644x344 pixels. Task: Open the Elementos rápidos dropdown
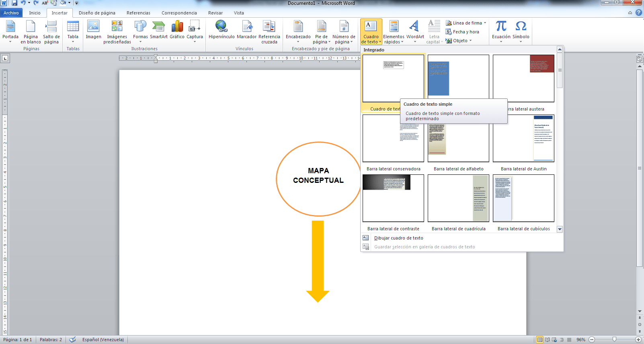coord(394,32)
